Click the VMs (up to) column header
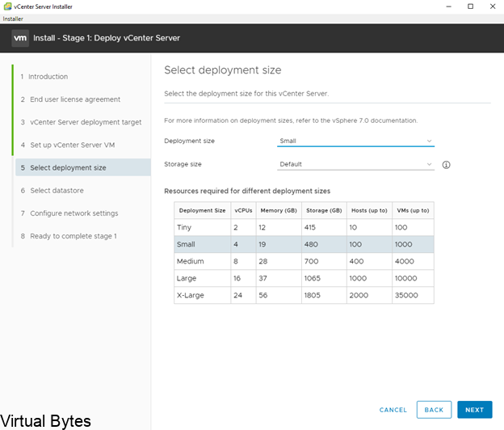 [x=413, y=210]
